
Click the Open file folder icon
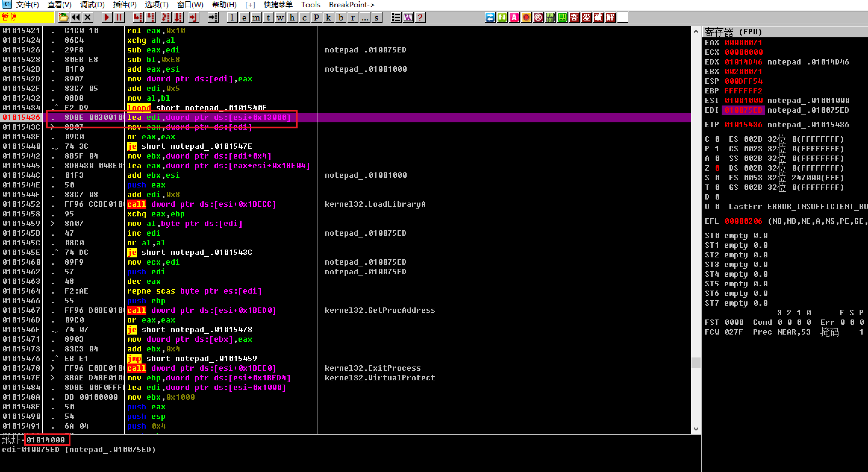tap(63, 17)
